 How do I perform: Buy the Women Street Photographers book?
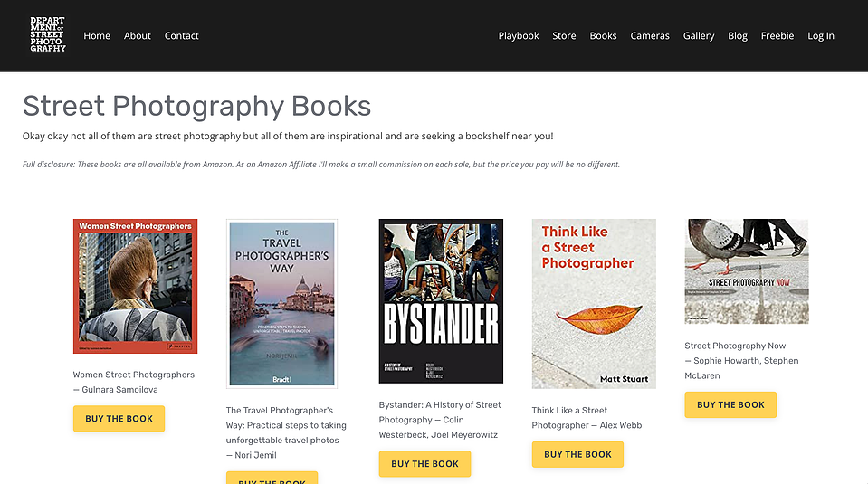119,419
